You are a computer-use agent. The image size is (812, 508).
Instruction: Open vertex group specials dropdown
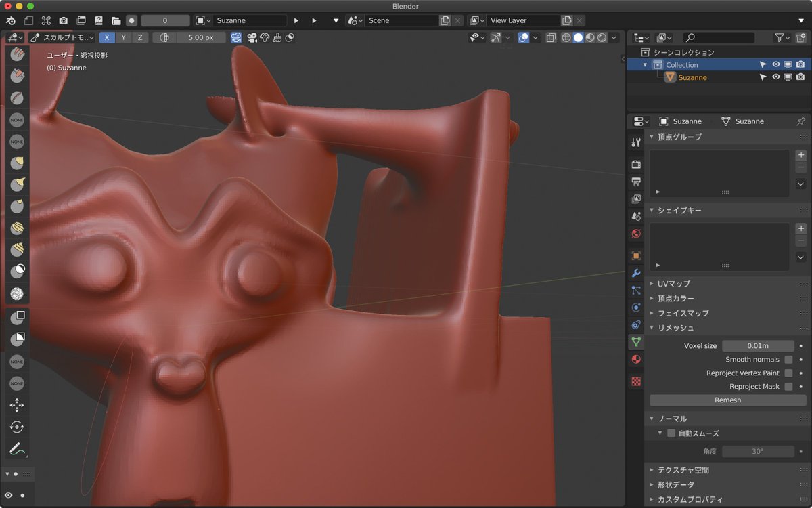pos(800,184)
